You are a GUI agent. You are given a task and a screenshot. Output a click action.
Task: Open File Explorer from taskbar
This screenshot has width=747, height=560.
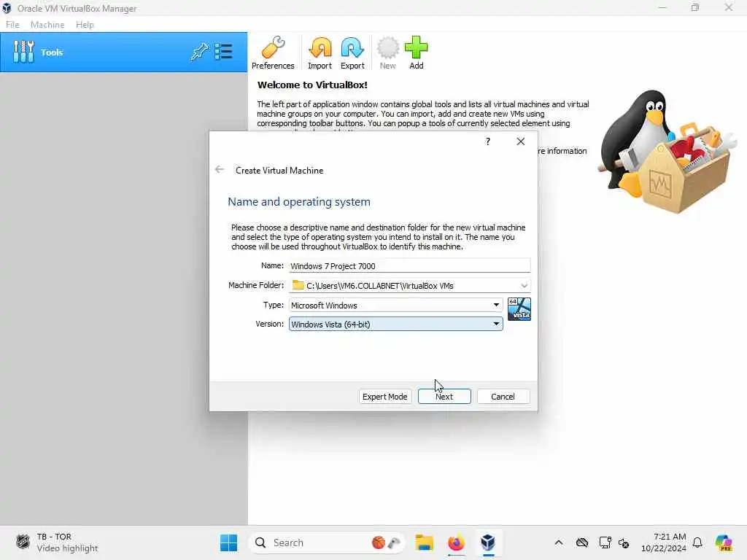pos(424,542)
